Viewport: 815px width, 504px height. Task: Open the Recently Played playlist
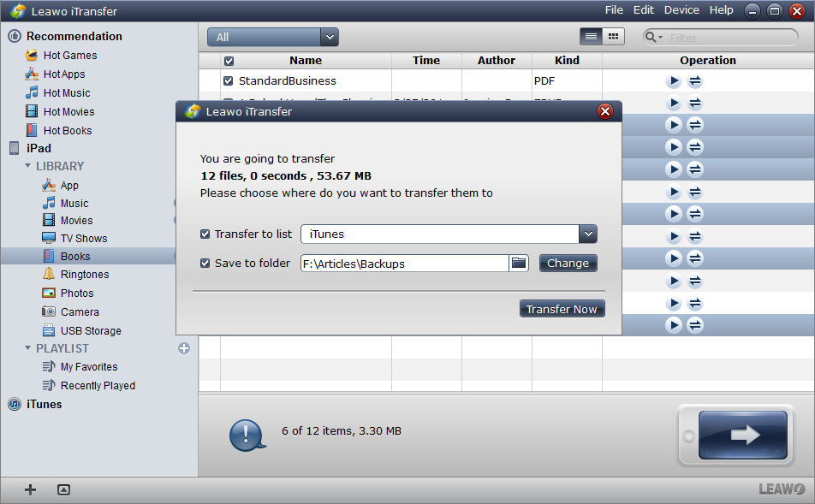(x=89, y=386)
